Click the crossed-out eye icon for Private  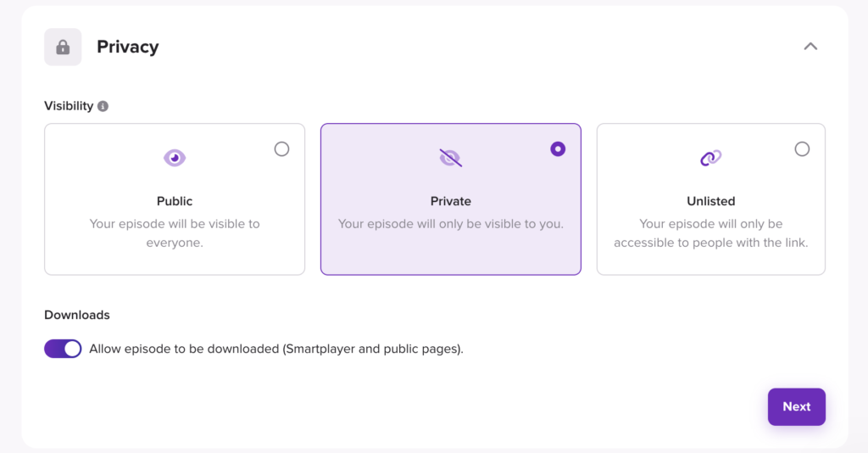coord(451,158)
